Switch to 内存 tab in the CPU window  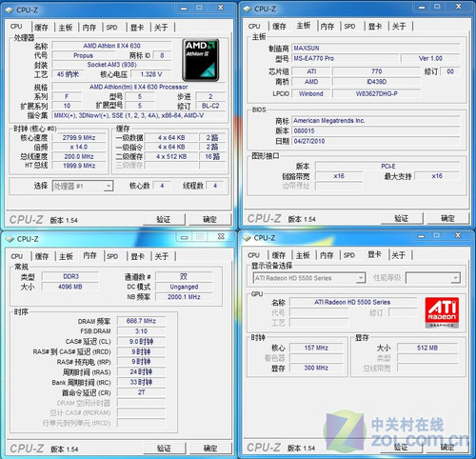click(89, 28)
